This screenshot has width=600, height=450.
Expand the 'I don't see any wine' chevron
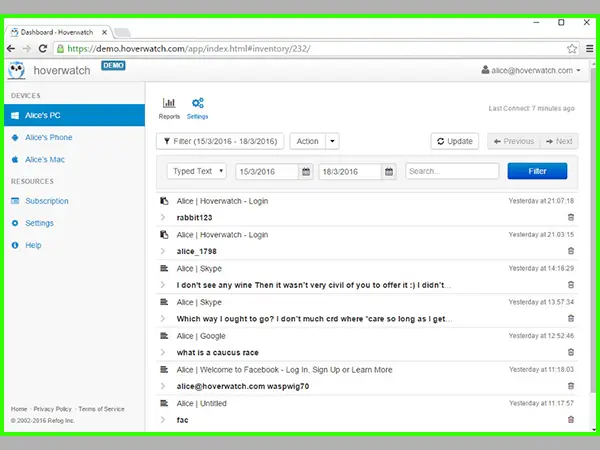[163, 285]
